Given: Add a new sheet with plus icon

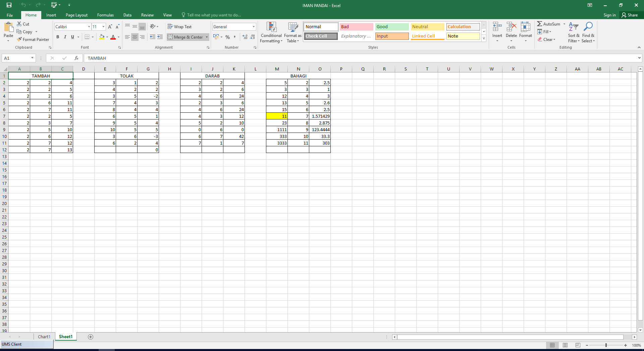Looking at the screenshot, I should point(91,337).
